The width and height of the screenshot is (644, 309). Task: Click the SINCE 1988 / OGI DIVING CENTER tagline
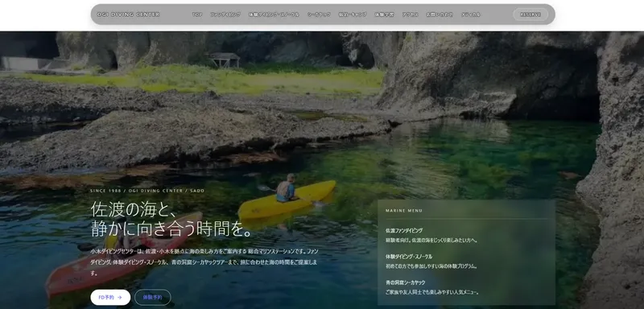point(147,191)
